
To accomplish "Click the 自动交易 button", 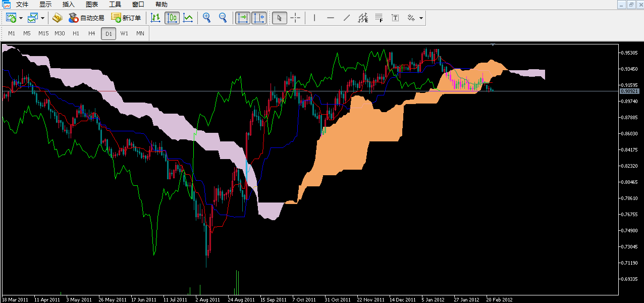I will [x=86, y=18].
